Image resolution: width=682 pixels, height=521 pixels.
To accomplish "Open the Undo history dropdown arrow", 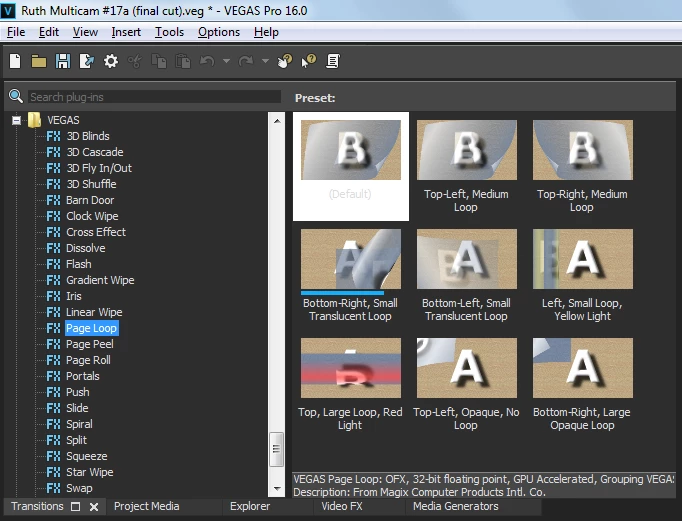I will (x=226, y=61).
